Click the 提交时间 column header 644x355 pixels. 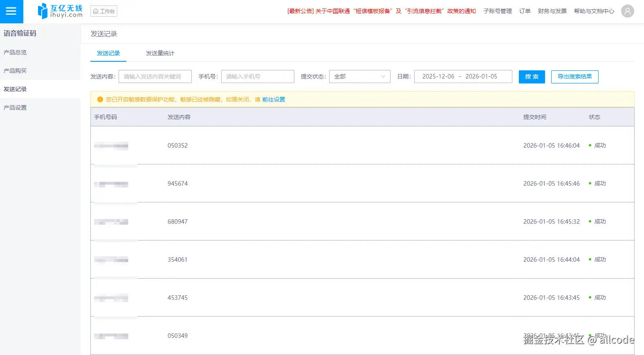[535, 117]
